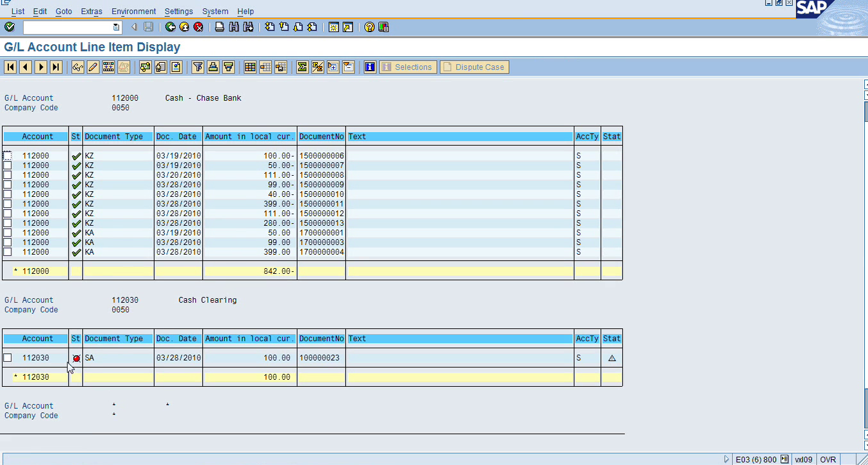
Task: Tick checkbox for document 1500000013
Action: (x=8, y=223)
